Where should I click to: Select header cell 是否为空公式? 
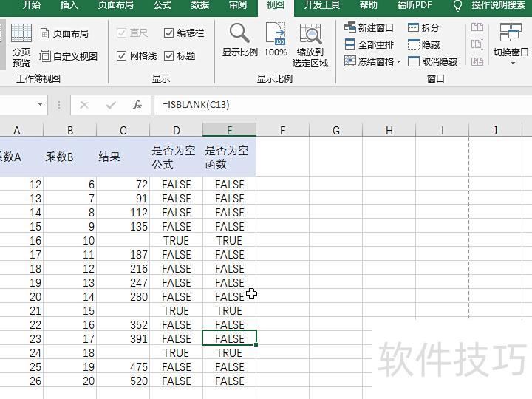tap(177, 157)
